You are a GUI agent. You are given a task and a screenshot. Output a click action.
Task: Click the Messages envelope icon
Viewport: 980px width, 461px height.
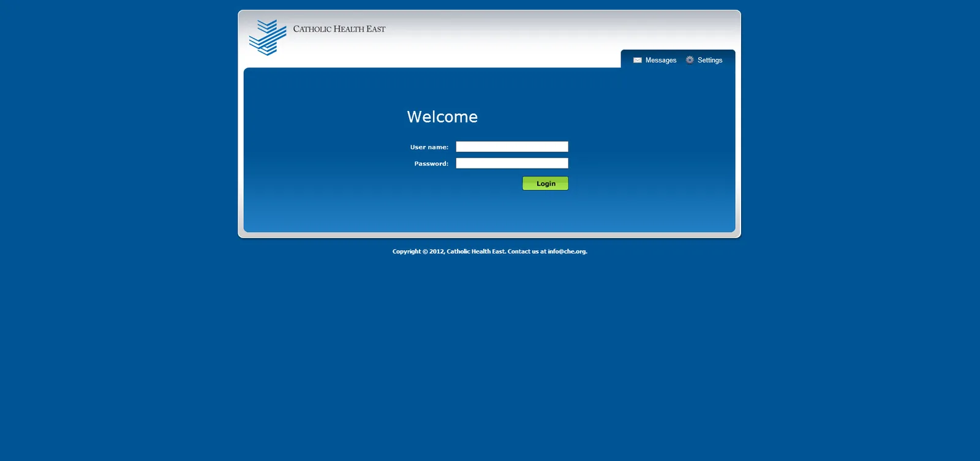[x=638, y=60]
